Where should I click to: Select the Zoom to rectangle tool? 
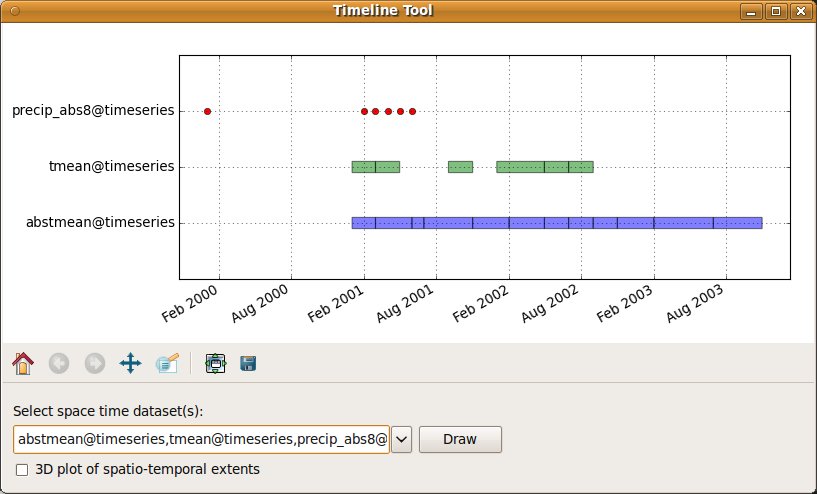[x=167, y=363]
